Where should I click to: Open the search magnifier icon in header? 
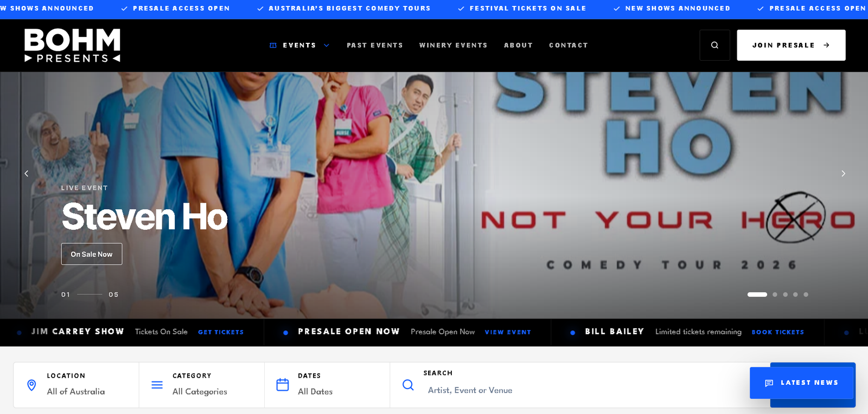click(x=714, y=45)
